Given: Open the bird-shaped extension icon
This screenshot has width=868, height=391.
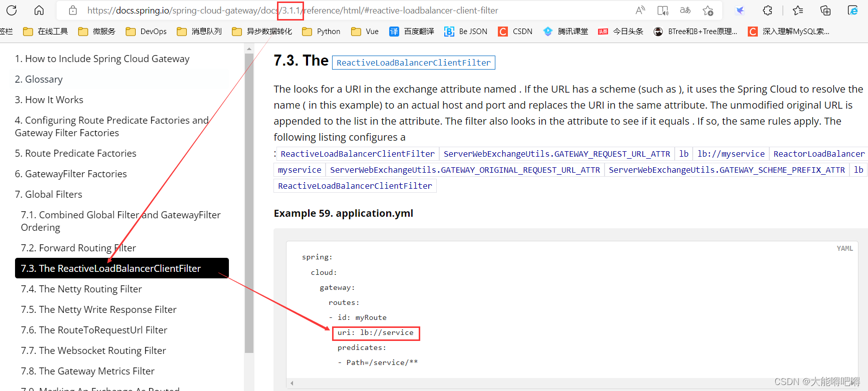Looking at the screenshot, I should point(740,10).
